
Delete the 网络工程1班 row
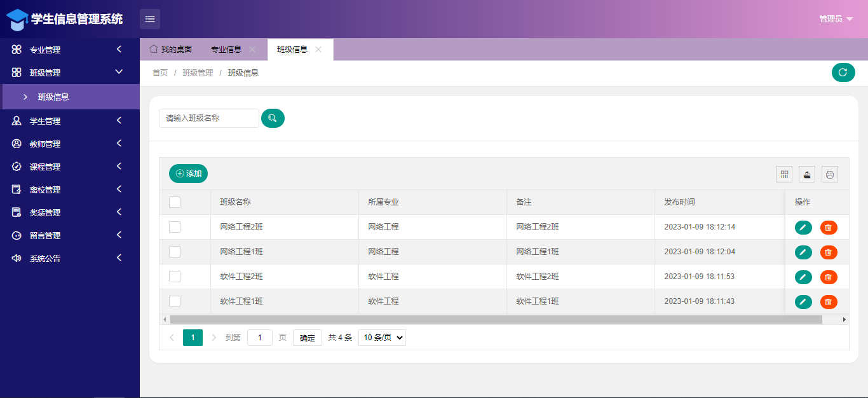click(829, 252)
